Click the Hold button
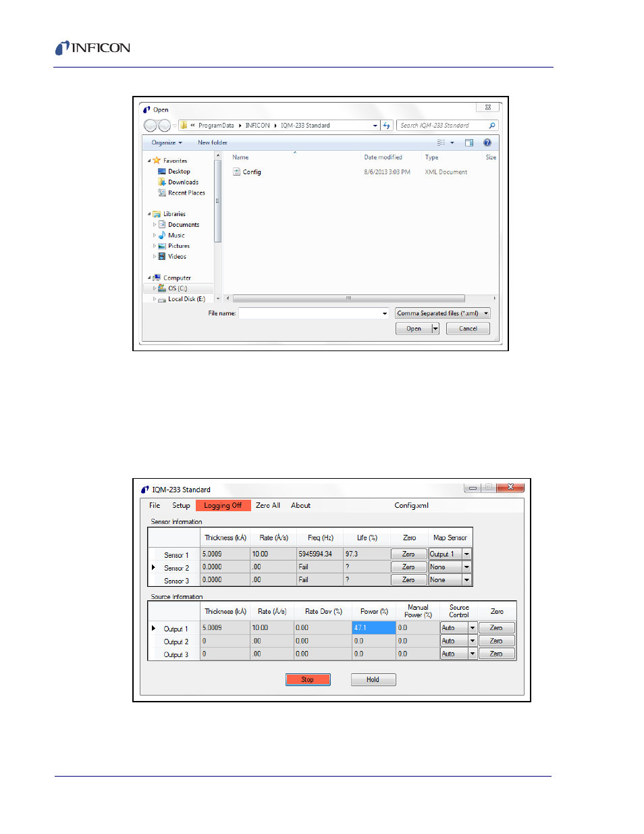644x834 pixels. click(x=373, y=680)
